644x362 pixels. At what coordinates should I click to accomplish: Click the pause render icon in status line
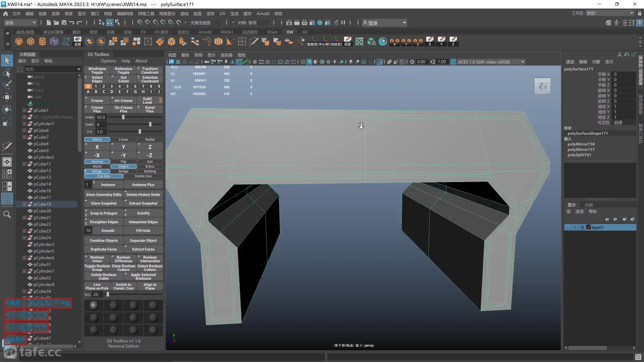(x=343, y=23)
